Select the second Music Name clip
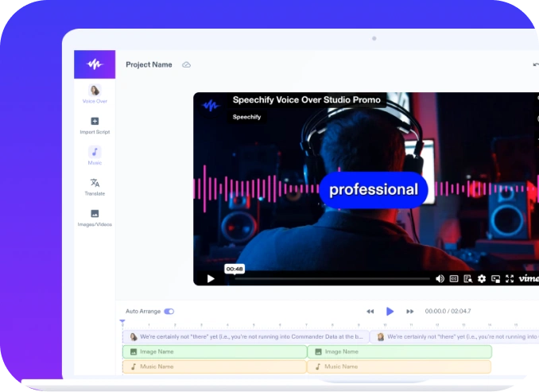The image size is (539, 392). [399, 367]
